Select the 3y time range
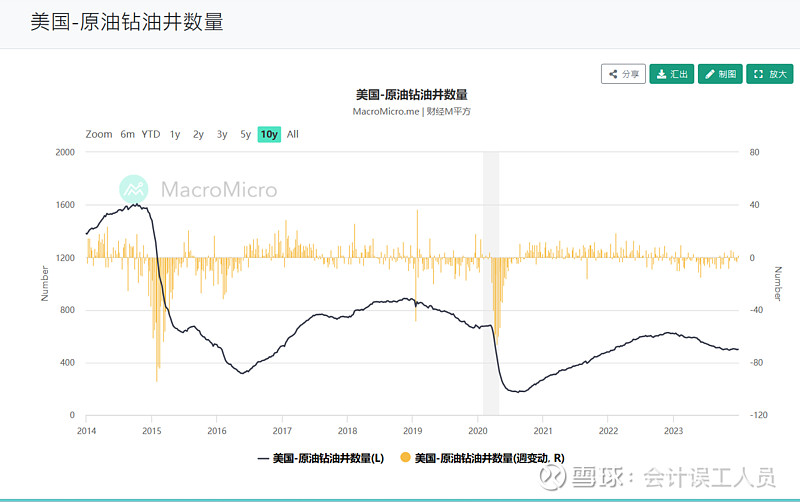 (222, 134)
